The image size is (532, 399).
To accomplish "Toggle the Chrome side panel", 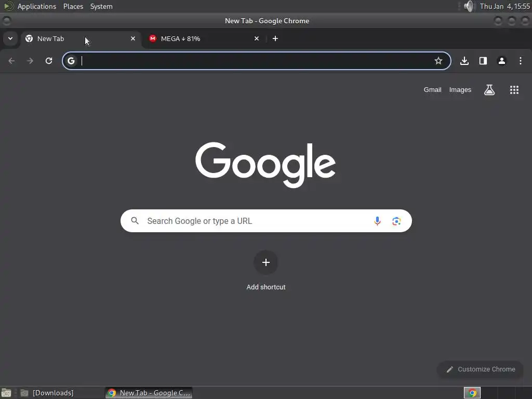I will pyautogui.click(x=483, y=61).
